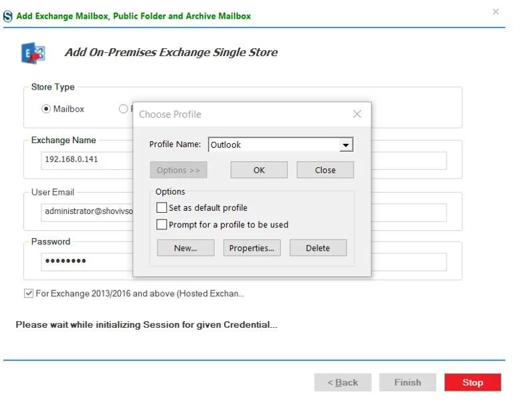Click the Profile Name: label
The height and width of the screenshot is (404, 532).
coord(175,144)
